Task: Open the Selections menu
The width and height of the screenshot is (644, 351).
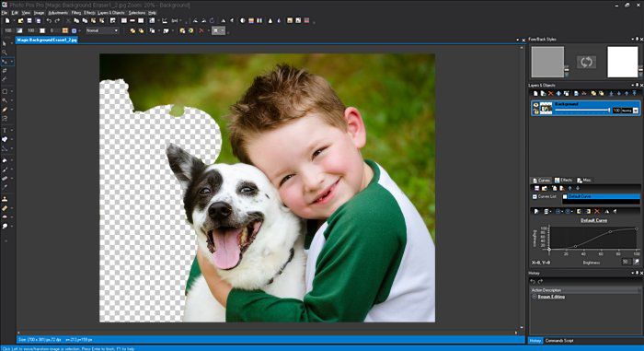Action: click(x=137, y=13)
